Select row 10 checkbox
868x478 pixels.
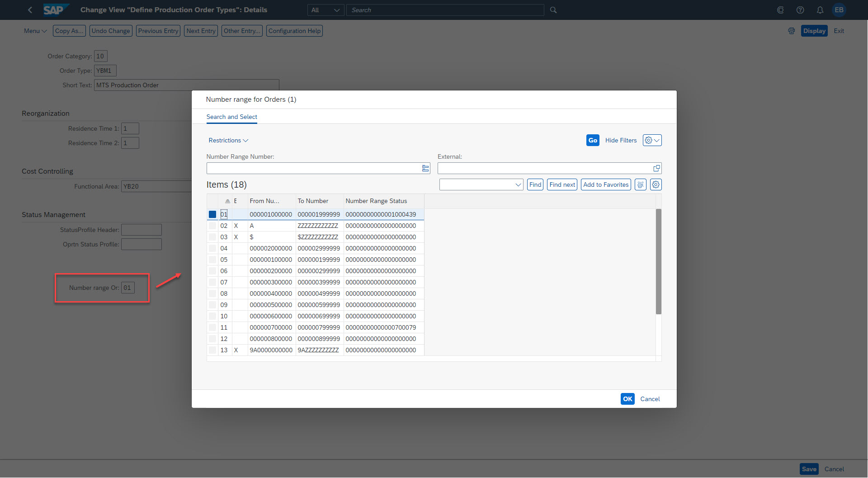tap(212, 316)
